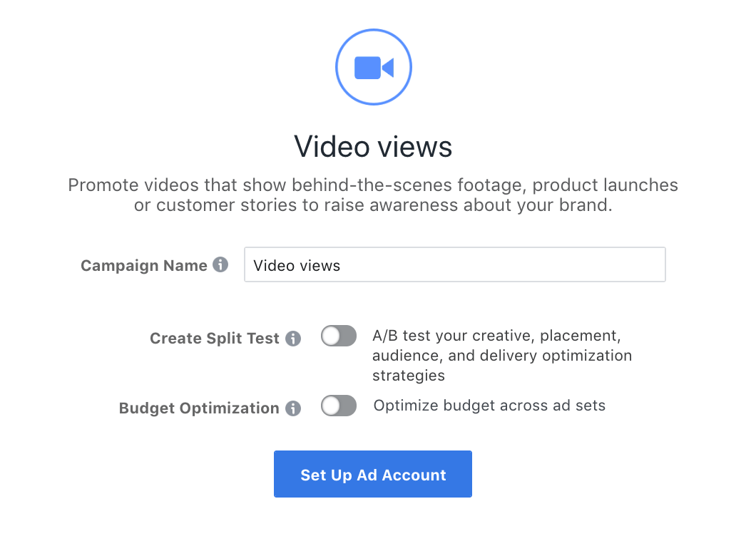The image size is (756, 546).
Task: Click the "Create Split Test" label
Action: point(214,339)
